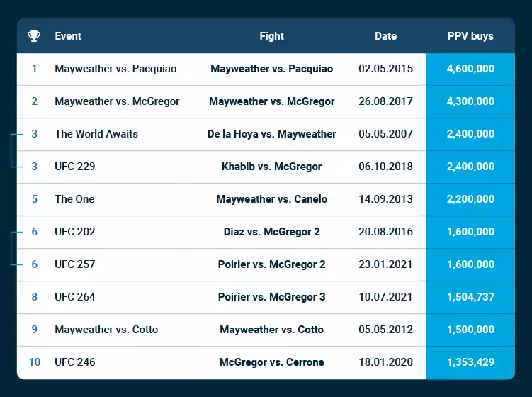The height and width of the screenshot is (397, 532).
Task: Select the Mayweather vs. Pacquiao event name
Action: (115, 69)
